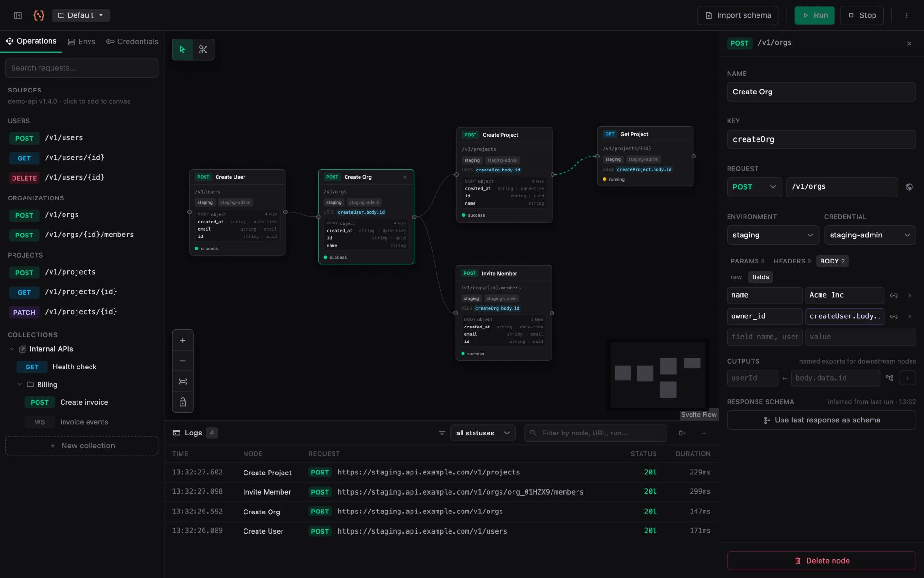
Task: Zoom out on the canvas
Action: tap(183, 361)
